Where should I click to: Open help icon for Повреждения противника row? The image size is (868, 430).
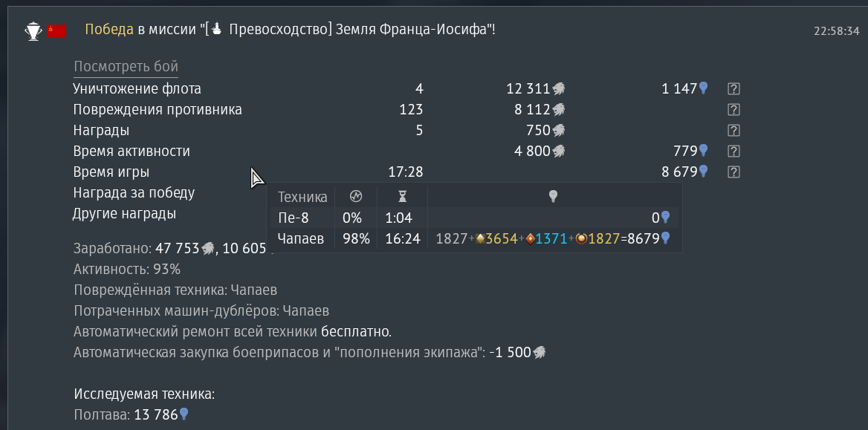pyautogui.click(x=733, y=110)
